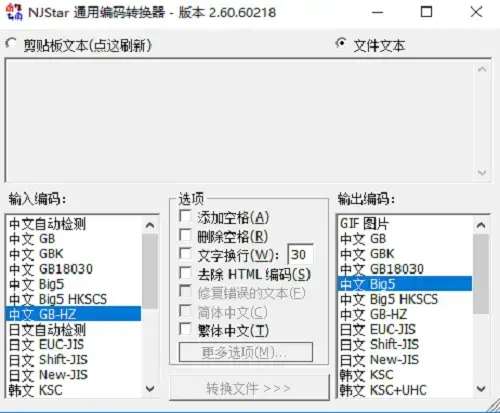Click the 转换文件 >>> button
The image size is (500, 413).
pos(249,388)
